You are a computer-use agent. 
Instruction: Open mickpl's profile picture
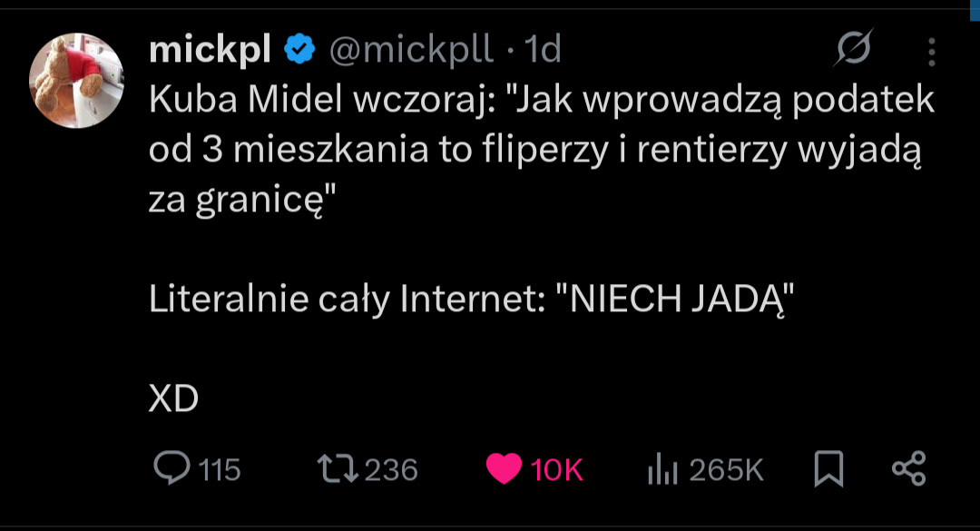(x=76, y=82)
